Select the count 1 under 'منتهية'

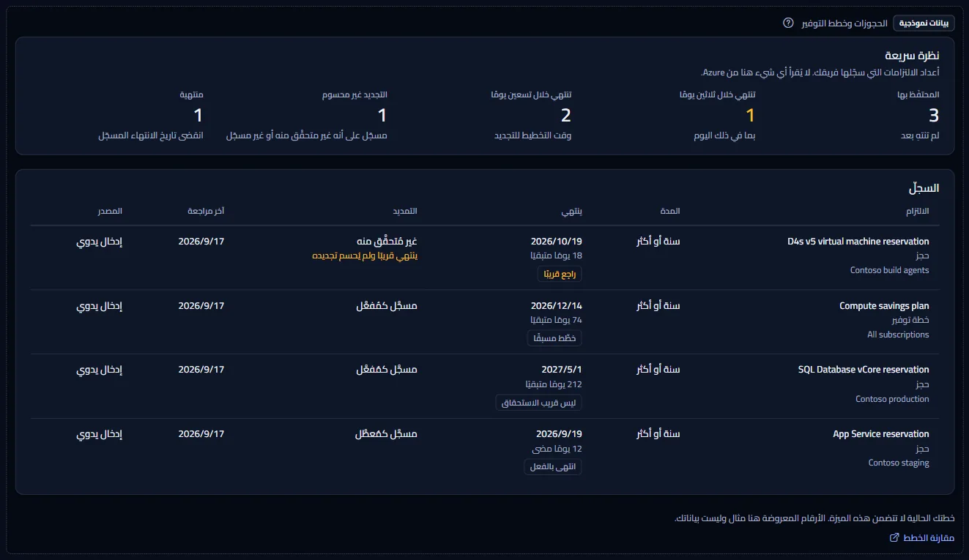(x=198, y=115)
